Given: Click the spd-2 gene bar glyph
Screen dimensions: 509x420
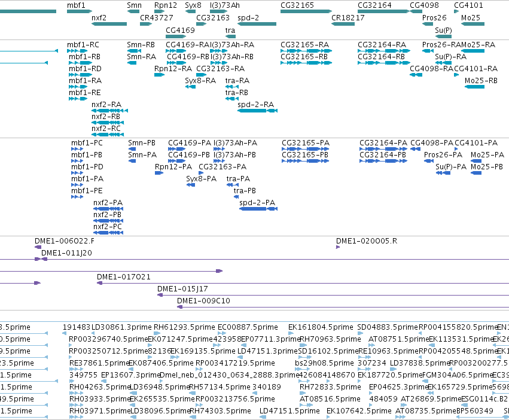Looking at the screenshot, I should [x=257, y=24].
